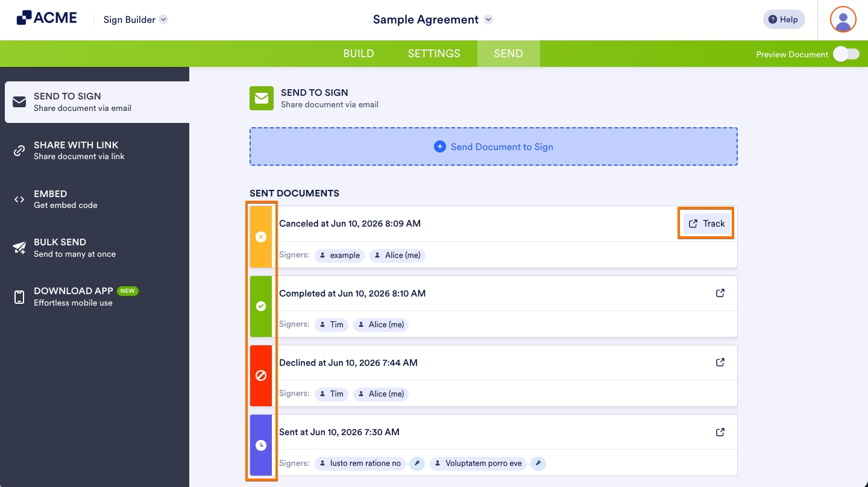Toggle the Preview Document switch
The height and width of the screenshot is (487, 868).
pos(846,54)
